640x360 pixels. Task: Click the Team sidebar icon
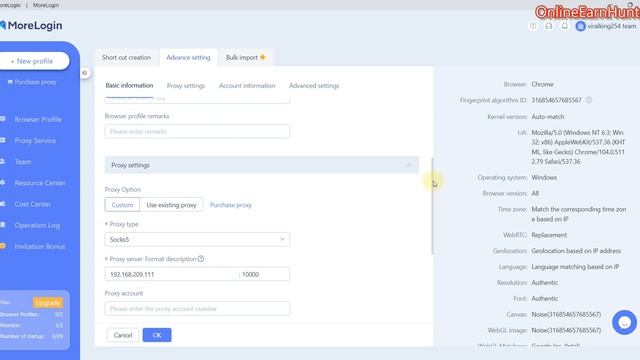(3, 162)
